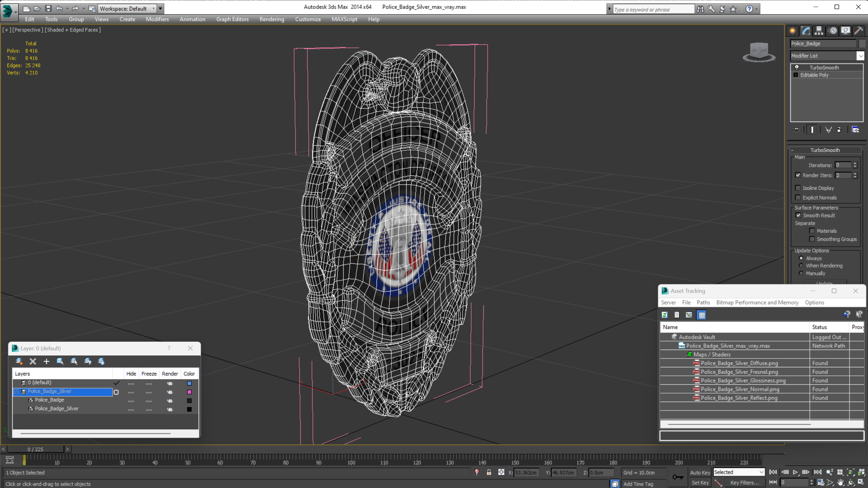Open the MAXScript menu
Viewport: 868px width, 488px height.
coord(344,19)
